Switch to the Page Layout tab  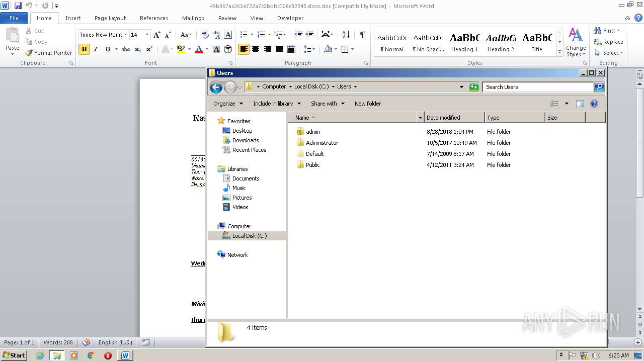[110, 18]
